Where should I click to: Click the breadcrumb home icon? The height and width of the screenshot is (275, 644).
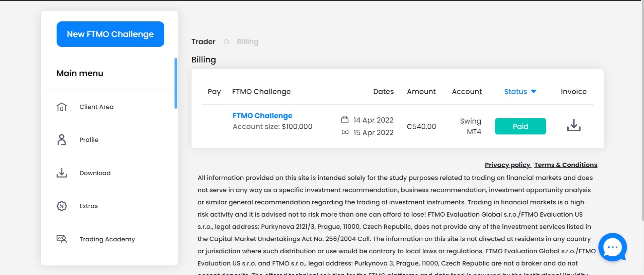pos(226,42)
